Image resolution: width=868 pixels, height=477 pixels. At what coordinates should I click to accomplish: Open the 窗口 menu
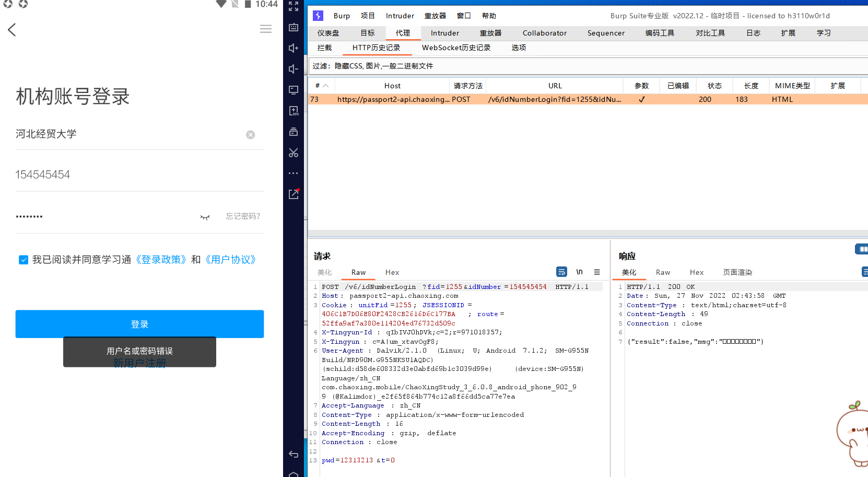(464, 16)
